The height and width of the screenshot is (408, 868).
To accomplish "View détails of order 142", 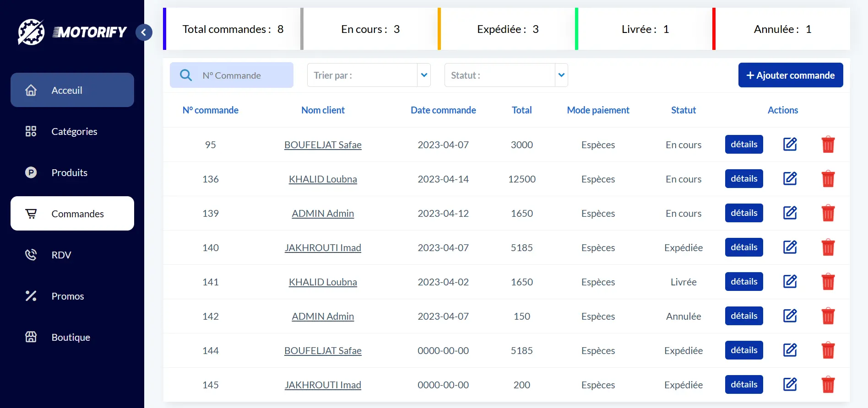I will 743,316.
